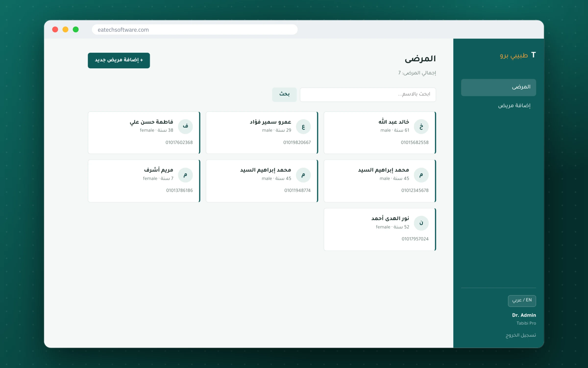Click the ن avatar on نور الهدى أحمد card

tap(421, 223)
